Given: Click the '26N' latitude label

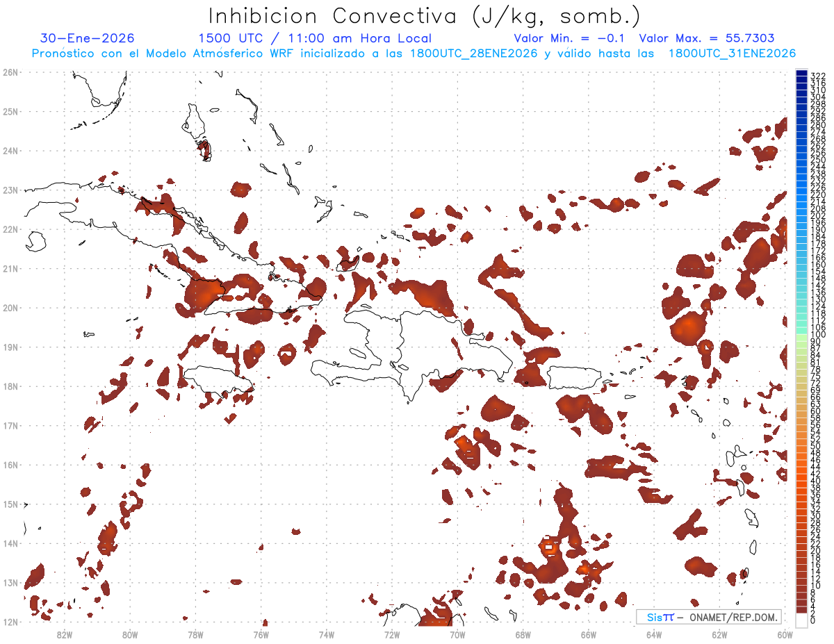Looking at the screenshot, I should (10, 72).
